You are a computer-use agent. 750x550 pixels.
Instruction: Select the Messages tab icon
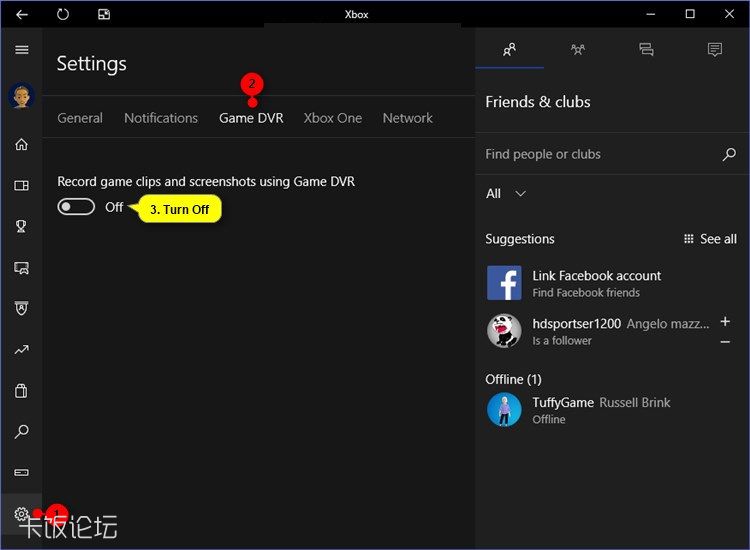pos(646,49)
